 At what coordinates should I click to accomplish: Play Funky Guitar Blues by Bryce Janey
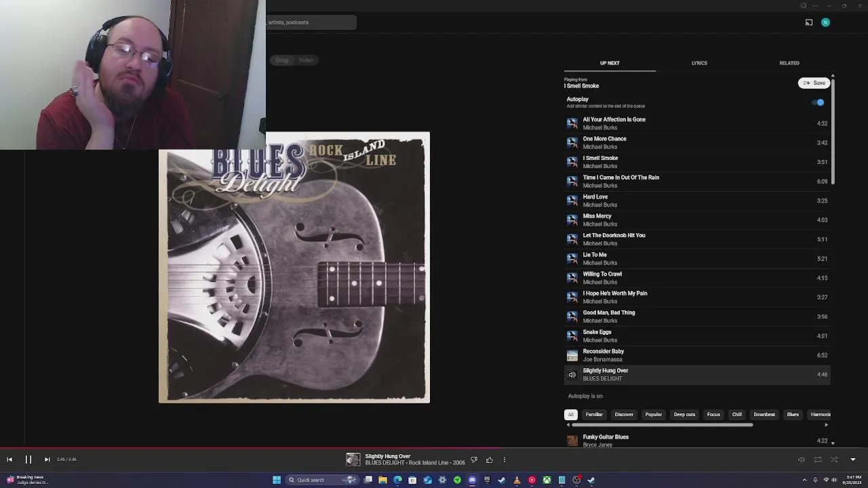[697, 441]
